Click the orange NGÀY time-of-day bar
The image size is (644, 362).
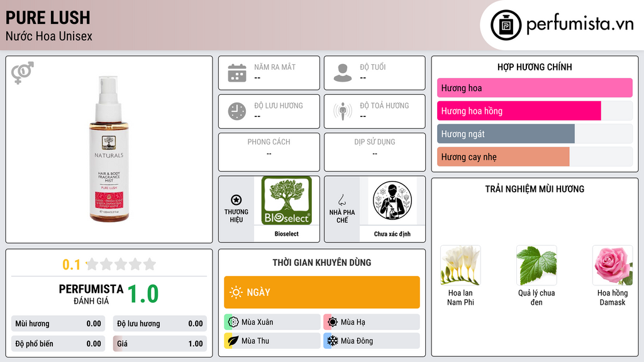pos(322,292)
